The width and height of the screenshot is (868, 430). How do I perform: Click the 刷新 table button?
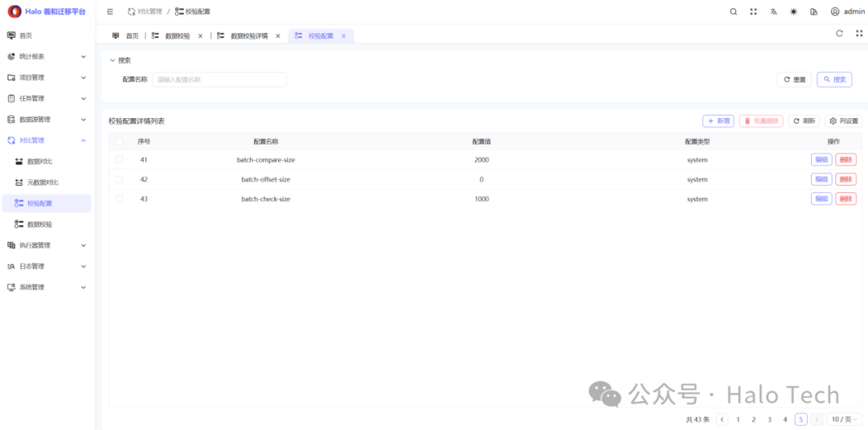pos(804,121)
